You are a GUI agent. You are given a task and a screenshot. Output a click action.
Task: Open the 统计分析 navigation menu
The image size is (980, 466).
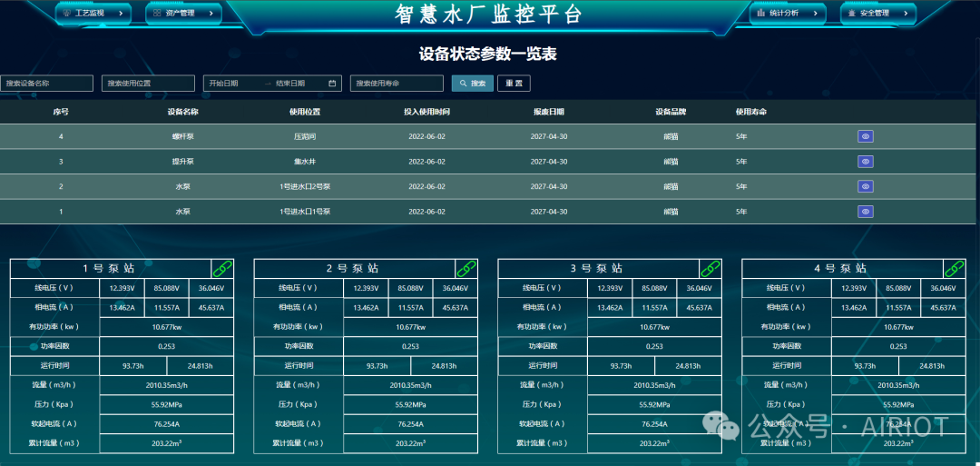(x=788, y=13)
